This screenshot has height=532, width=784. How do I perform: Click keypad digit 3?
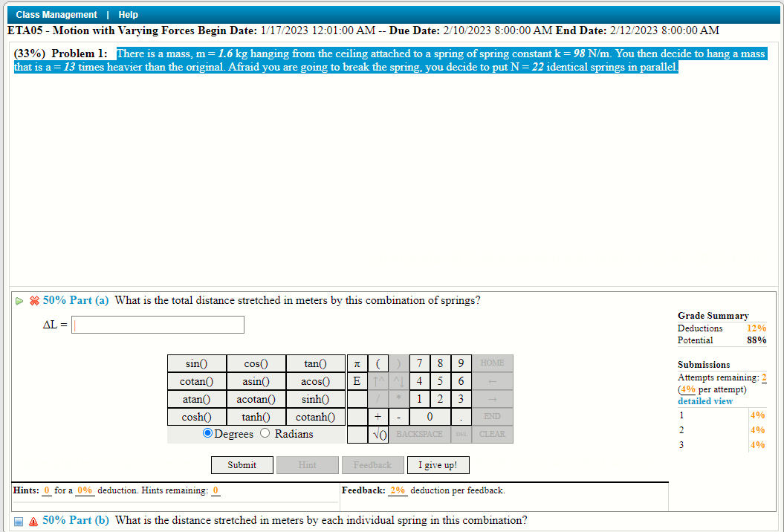461,399
